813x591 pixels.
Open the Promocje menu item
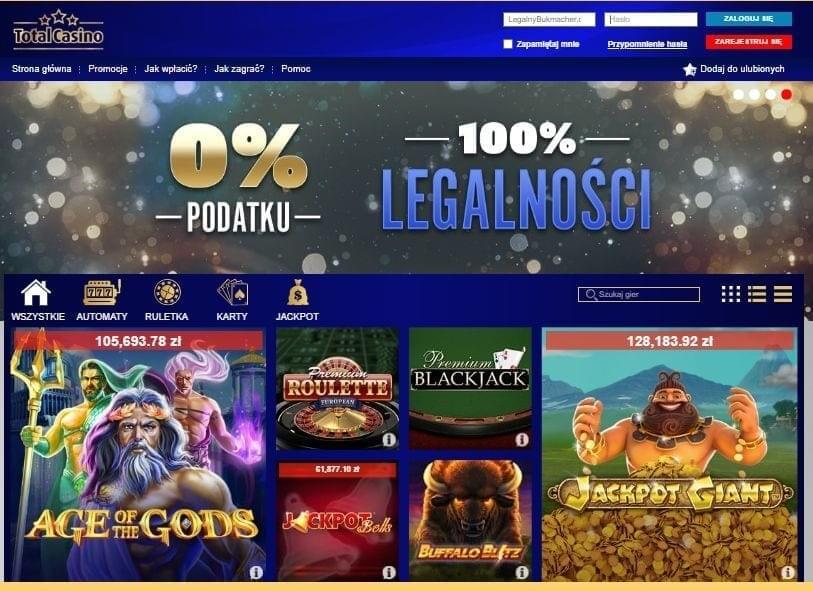tap(108, 68)
